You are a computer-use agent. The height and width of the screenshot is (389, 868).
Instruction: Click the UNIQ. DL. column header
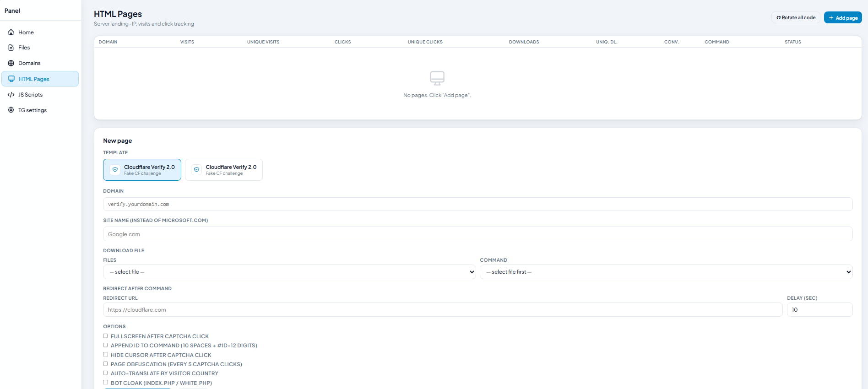607,42
